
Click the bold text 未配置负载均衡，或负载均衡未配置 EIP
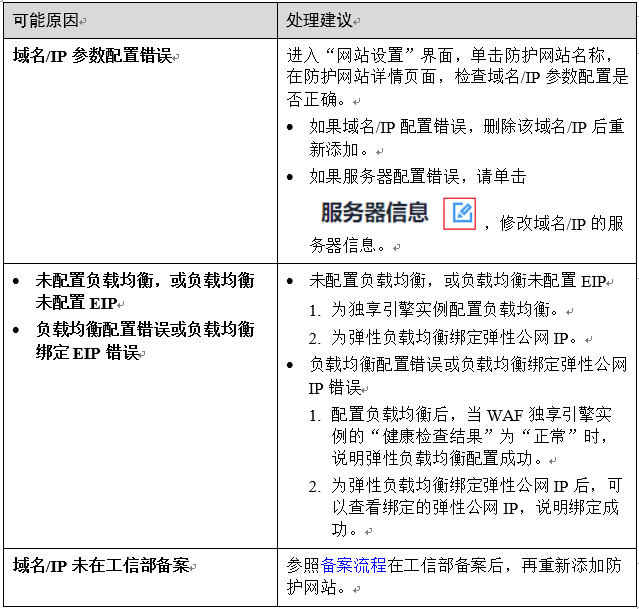point(145,291)
